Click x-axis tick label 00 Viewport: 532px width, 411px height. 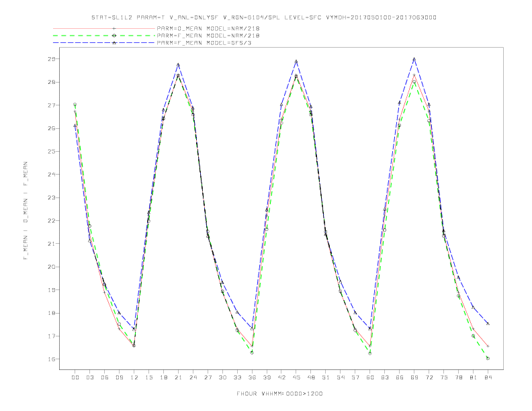point(75,377)
